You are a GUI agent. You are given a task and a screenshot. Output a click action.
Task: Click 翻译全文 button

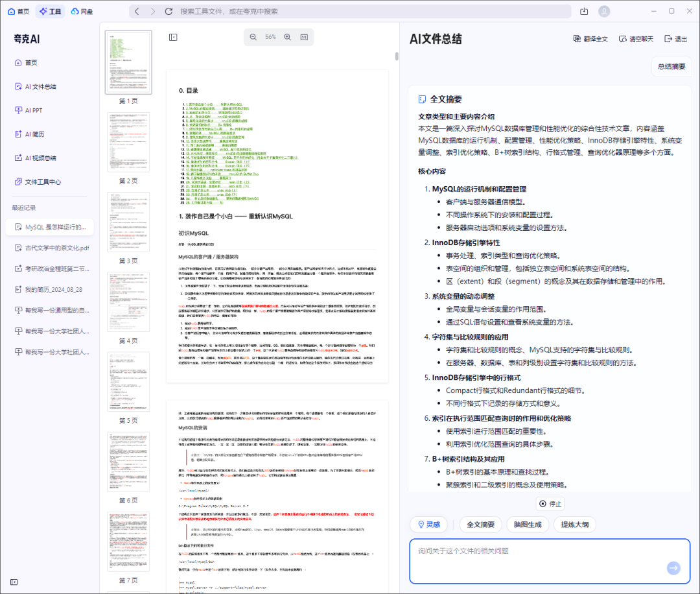[x=590, y=40]
